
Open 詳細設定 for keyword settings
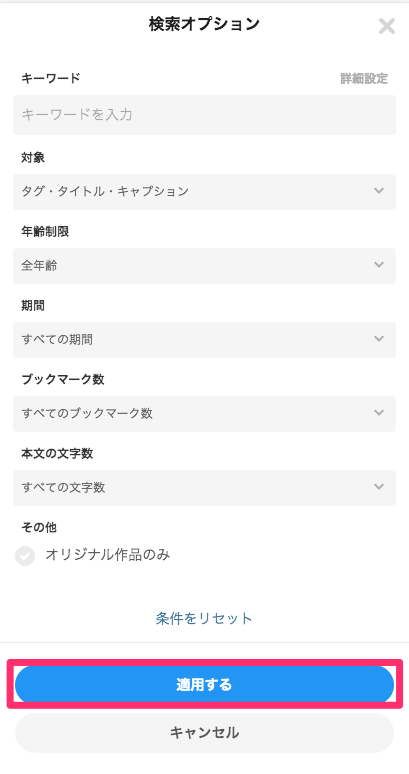click(364, 78)
